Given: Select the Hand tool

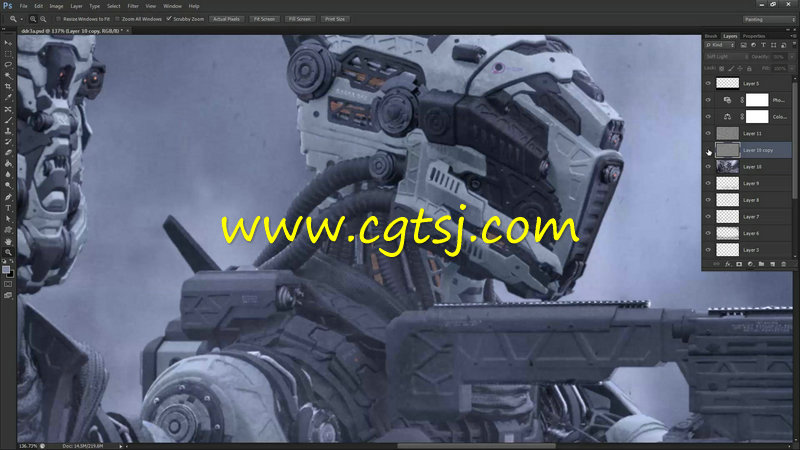Looking at the screenshot, I should coord(8,241).
